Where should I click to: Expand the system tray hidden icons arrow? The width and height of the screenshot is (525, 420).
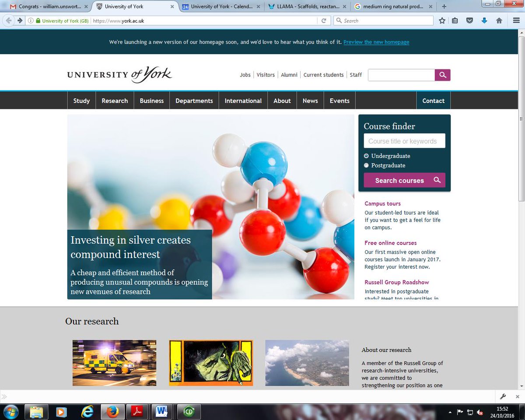[450, 412]
